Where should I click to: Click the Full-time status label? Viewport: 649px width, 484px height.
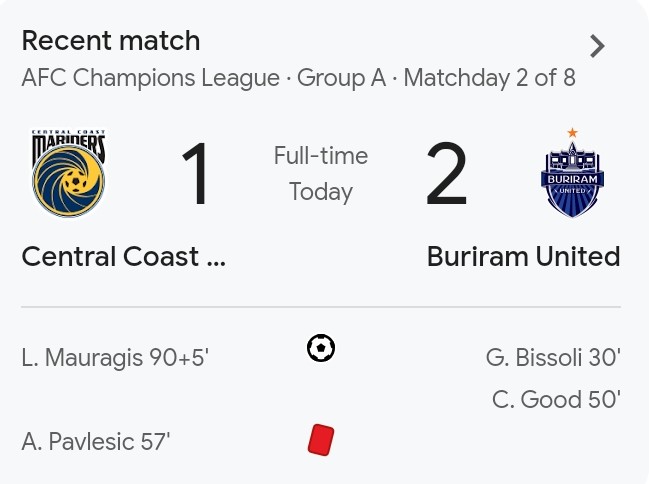[321, 156]
